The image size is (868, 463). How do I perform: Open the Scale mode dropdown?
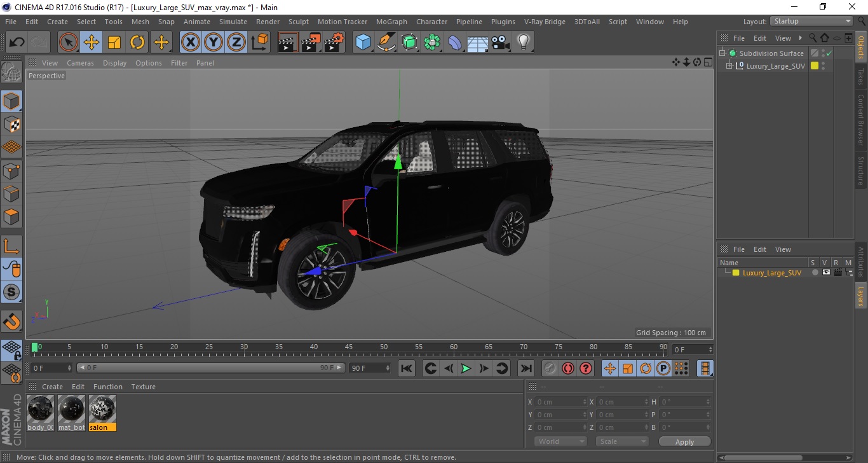(622, 441)
